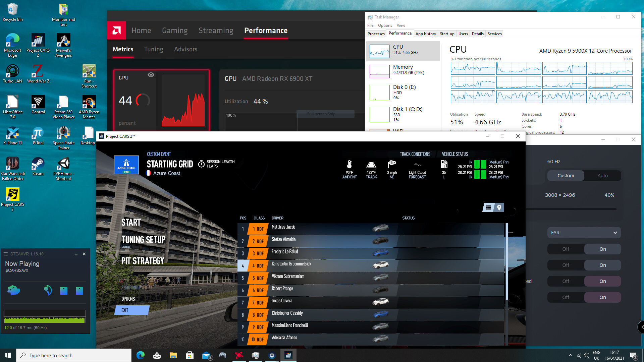This screenshot has width=644, height=362.
Task: Click the track temperature icon
Action: 371,165
